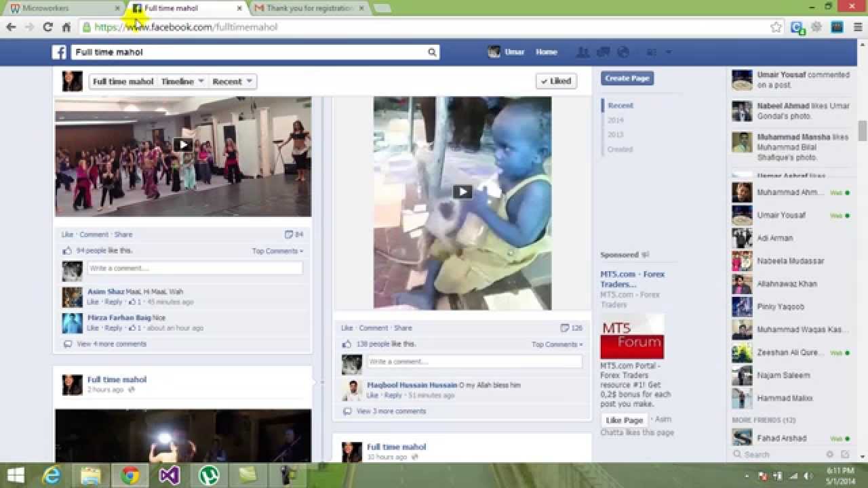Open the Windows Start button

tap(15, 475)
